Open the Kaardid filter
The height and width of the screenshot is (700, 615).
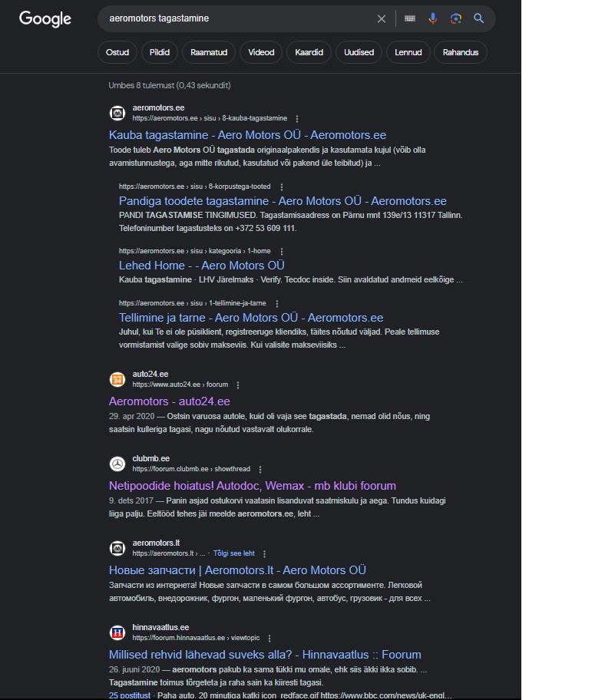pos(309,52)
